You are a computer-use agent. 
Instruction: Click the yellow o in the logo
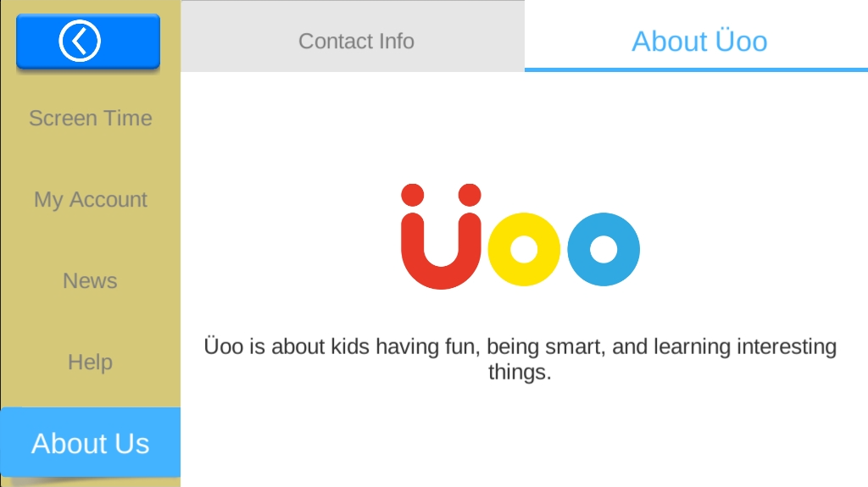(524, 249)
